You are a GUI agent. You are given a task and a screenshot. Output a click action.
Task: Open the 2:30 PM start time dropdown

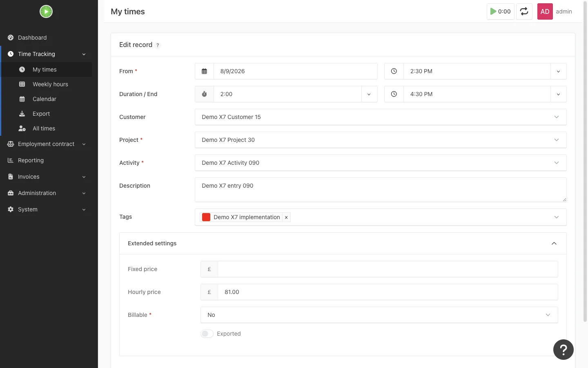point(558,71)
